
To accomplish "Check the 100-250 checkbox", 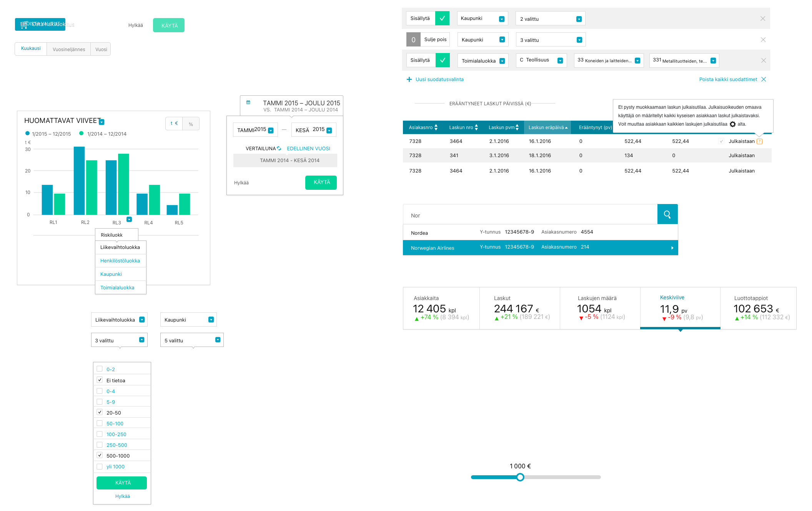I will tap(100, 434).
